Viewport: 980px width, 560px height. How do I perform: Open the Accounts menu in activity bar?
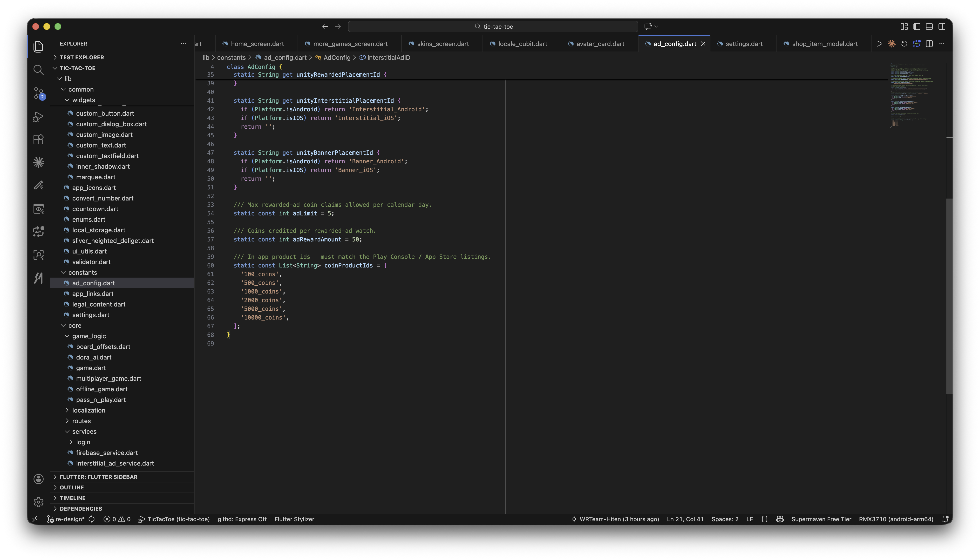pyautogui.click(x=39, y=479)
